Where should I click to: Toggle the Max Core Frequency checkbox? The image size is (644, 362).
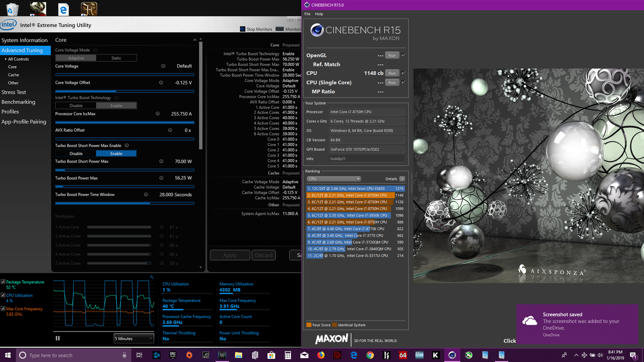(x=3, y=309)
